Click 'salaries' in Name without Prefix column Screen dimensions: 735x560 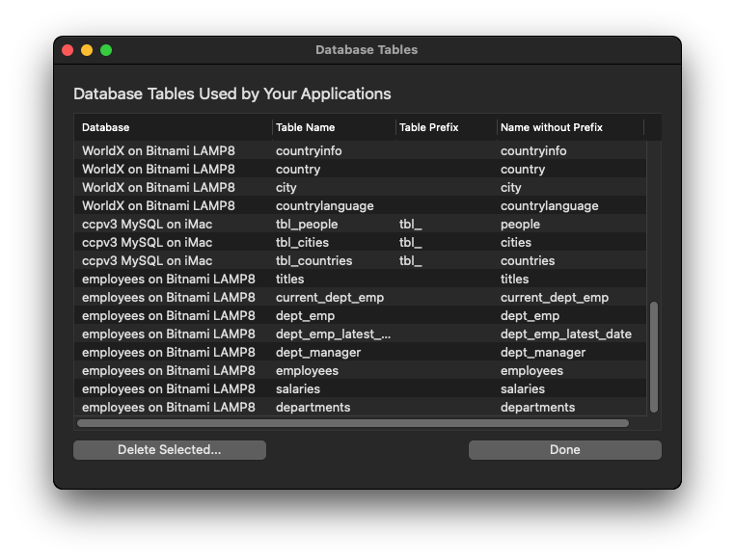coord(523,388)
